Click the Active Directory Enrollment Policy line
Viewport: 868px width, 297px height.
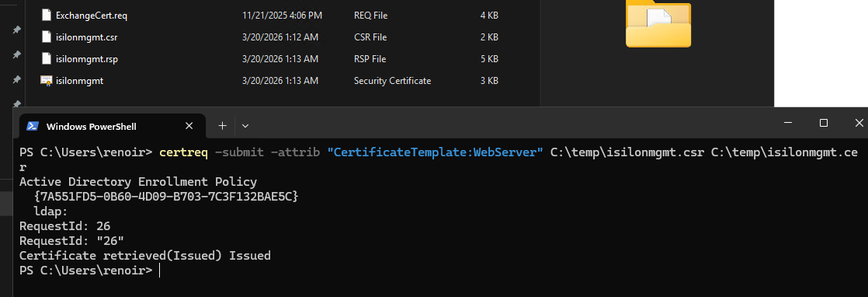[x=138, y=182]
